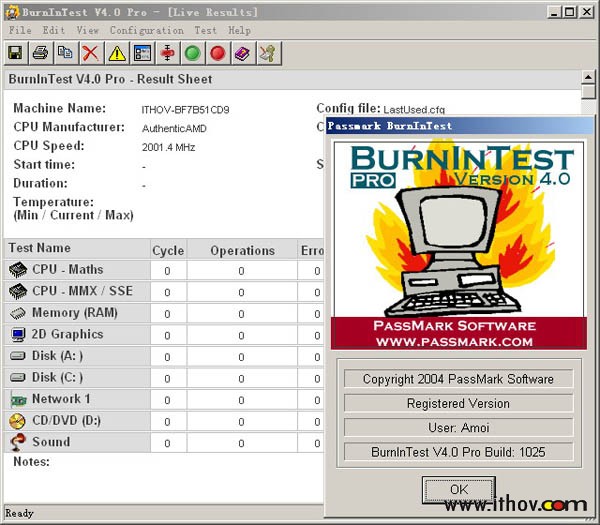600x525 pixels.
Task: Open the Edit menu
Action: [x=54, y=30]
